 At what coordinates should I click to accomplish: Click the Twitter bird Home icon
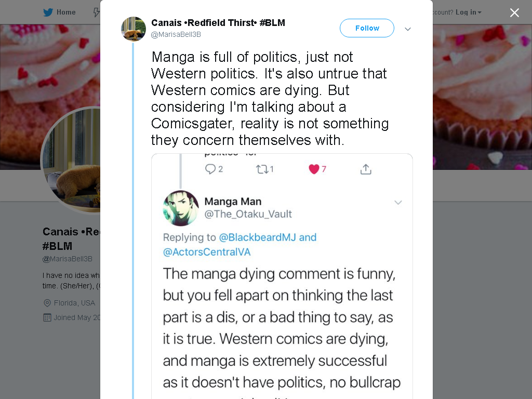[48, 12]
